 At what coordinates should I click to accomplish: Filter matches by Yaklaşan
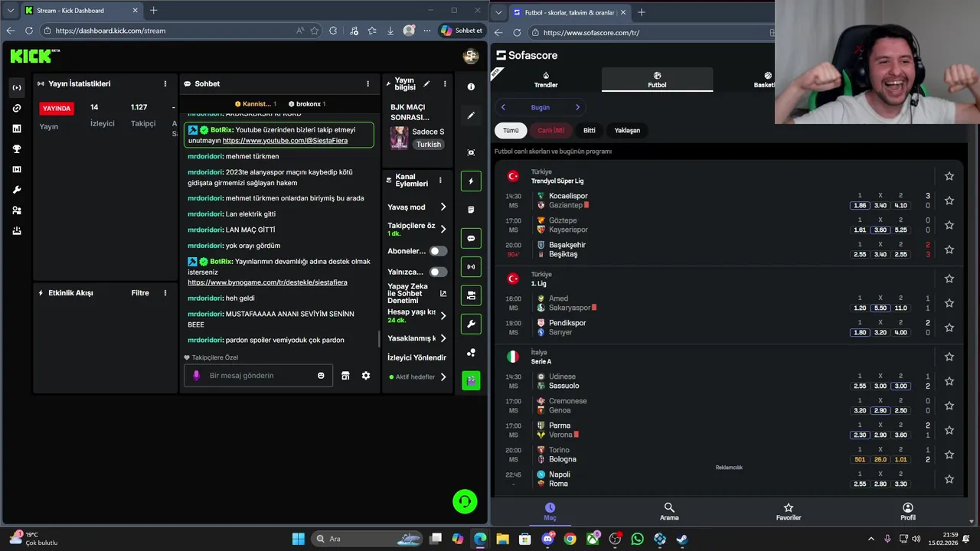click(627, 130)
